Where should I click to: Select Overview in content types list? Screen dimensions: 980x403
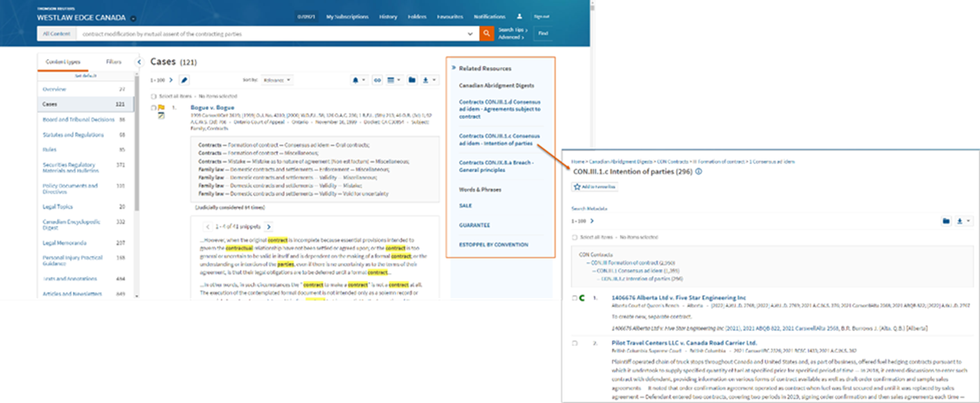[x=55, y=89]
